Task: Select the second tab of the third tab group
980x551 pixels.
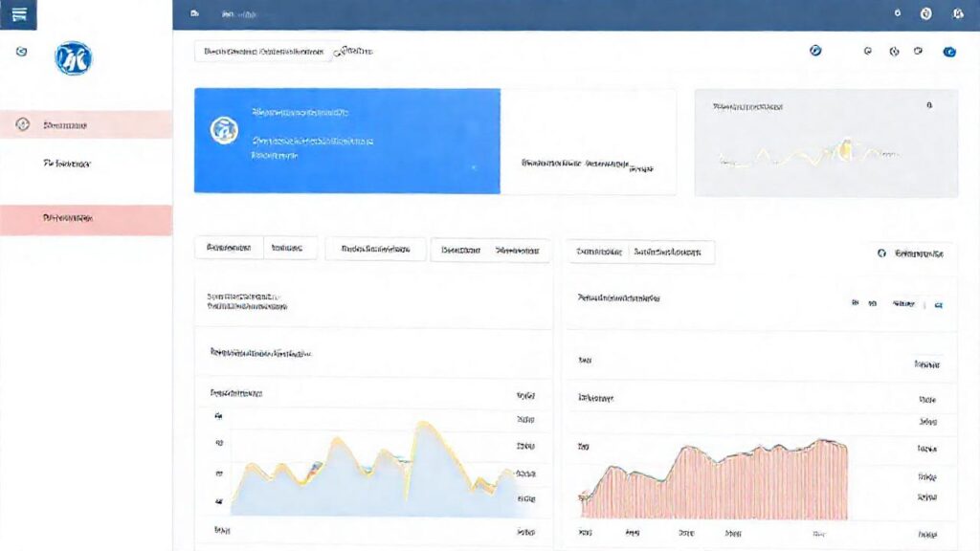Action: click(518, 251)
